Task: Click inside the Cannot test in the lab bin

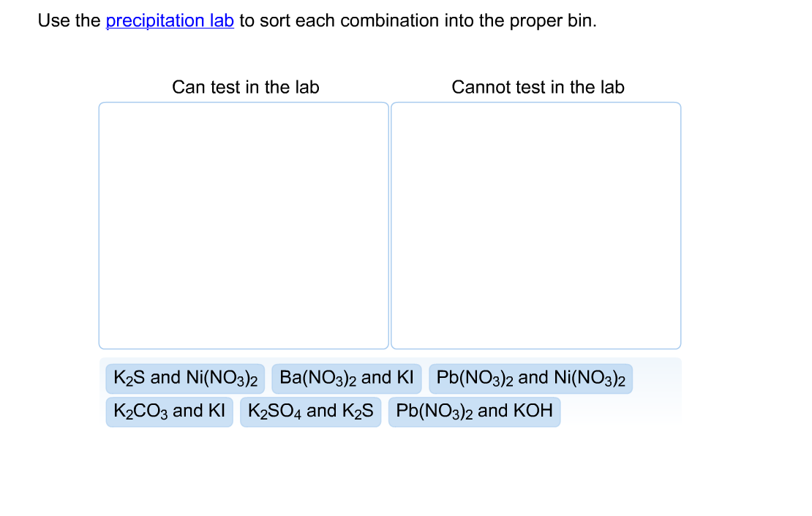Action: 536,225
